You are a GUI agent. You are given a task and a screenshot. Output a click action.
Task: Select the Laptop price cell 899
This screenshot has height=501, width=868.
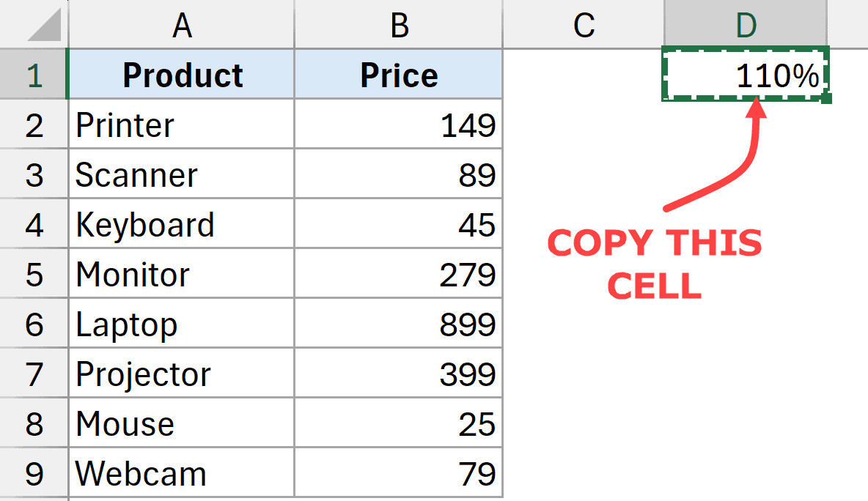tap(399, 324)
